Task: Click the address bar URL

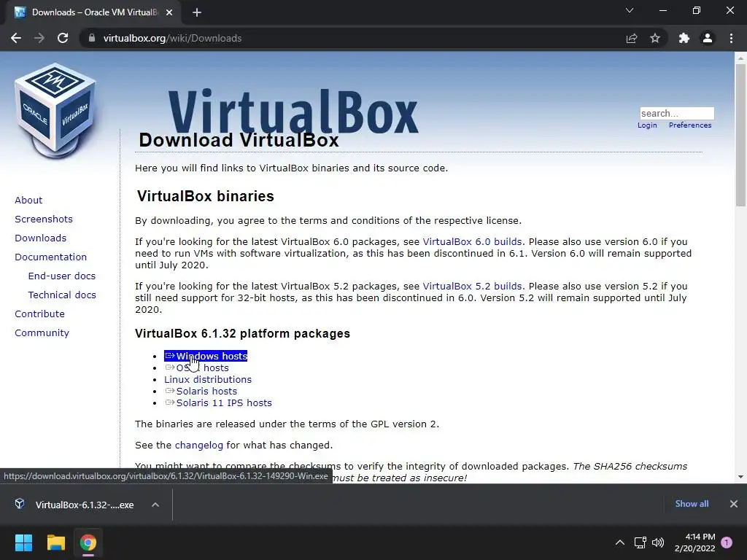Action: click(x=172, y=38)
